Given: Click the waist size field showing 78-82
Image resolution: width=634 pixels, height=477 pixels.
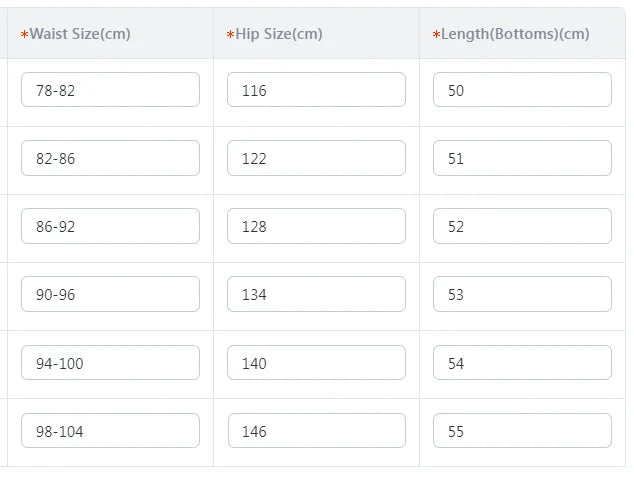Looking at the screenshot, I should 110,90.
